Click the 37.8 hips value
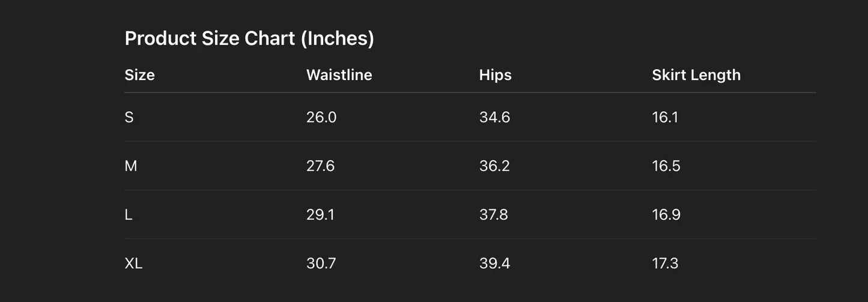Image resolution: width=868 pixels, height=302 pixels. pos(494,215)
